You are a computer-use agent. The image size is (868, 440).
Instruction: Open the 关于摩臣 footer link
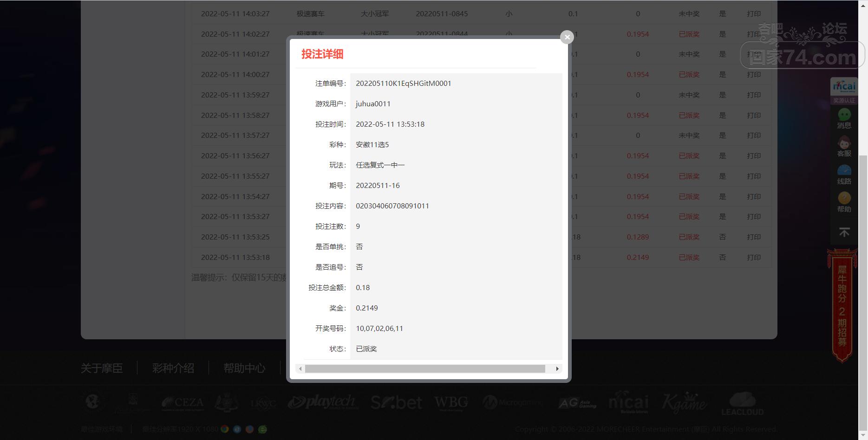(x=102, y=368)
